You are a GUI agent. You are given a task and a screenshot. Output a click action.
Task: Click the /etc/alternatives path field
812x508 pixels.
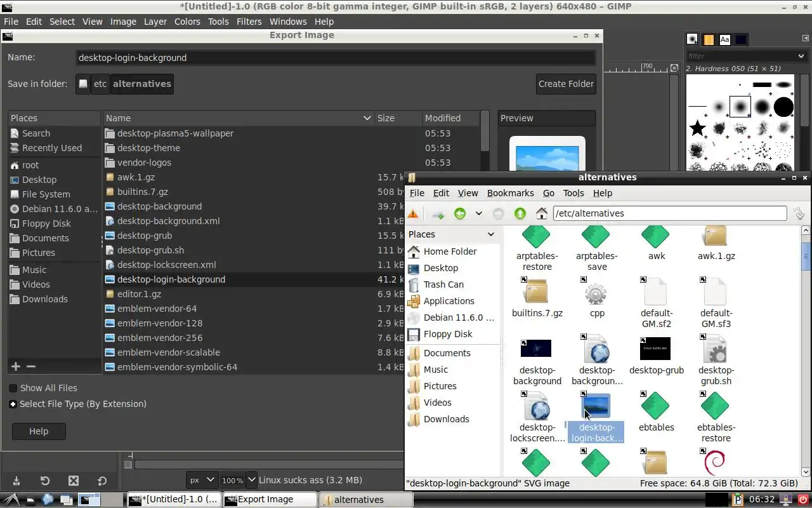click(x=669, y=214)
